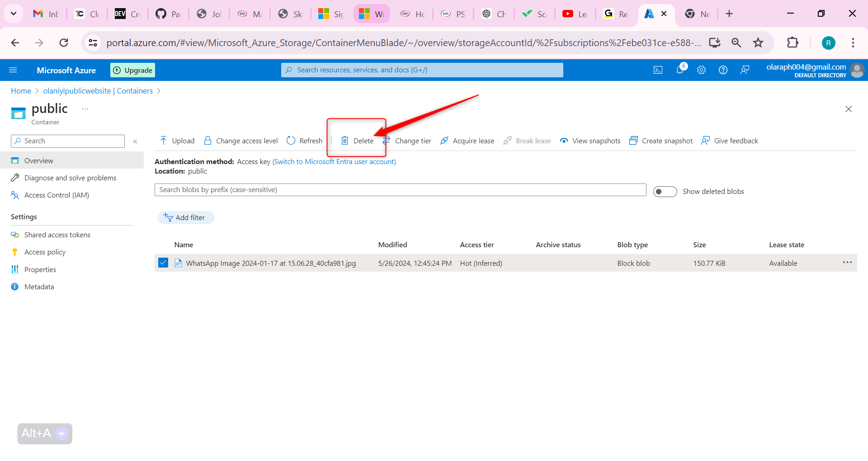Toggle Show deleted blobs switch
This screenshot has height=461, width=868.
(x=665, y=192)
